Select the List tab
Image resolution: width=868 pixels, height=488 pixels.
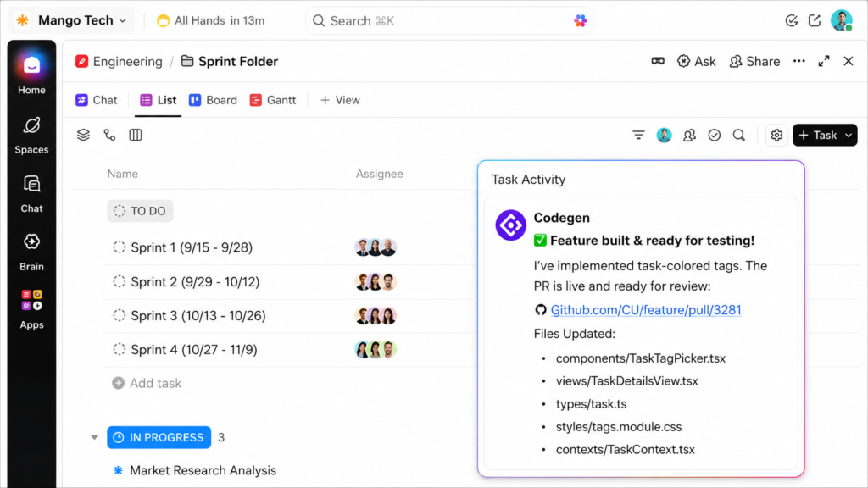[x=159, y=100]
